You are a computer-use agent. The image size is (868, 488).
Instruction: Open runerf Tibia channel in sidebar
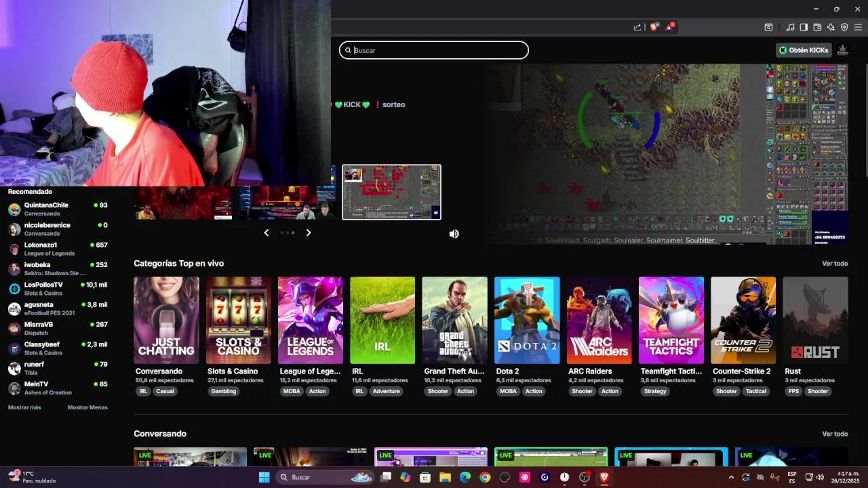58,369
